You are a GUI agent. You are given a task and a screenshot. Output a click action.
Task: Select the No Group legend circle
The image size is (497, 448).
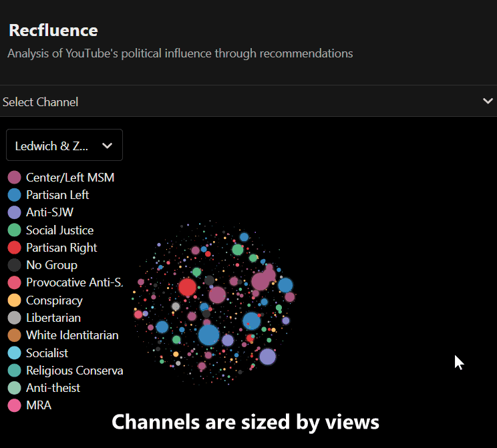pyautogui.click(x=14, y=265)
